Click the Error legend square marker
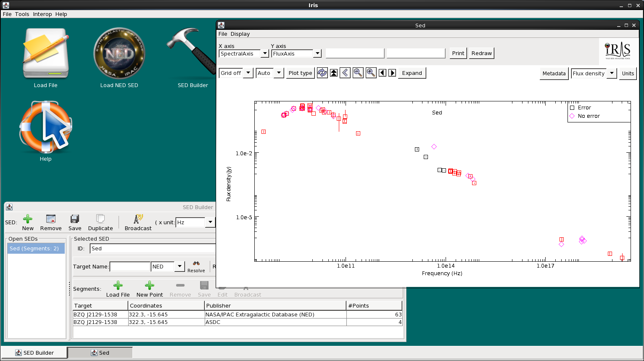The height and width of the screenshot is (361, 644). [x=572, y=108]
